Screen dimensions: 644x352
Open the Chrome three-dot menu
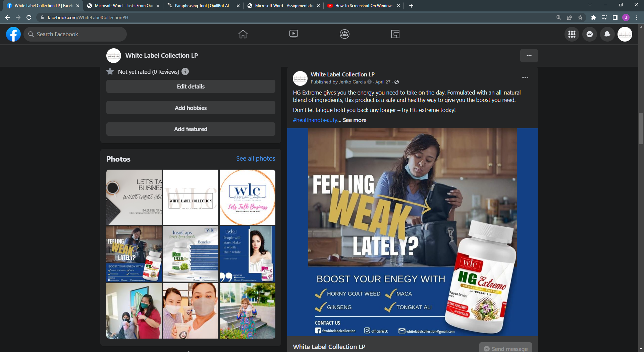(637, 17)
